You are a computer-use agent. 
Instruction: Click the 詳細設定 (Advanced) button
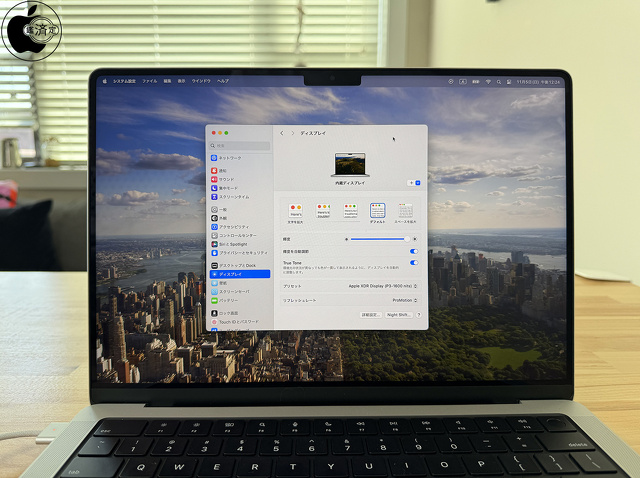tap(370, 314)
